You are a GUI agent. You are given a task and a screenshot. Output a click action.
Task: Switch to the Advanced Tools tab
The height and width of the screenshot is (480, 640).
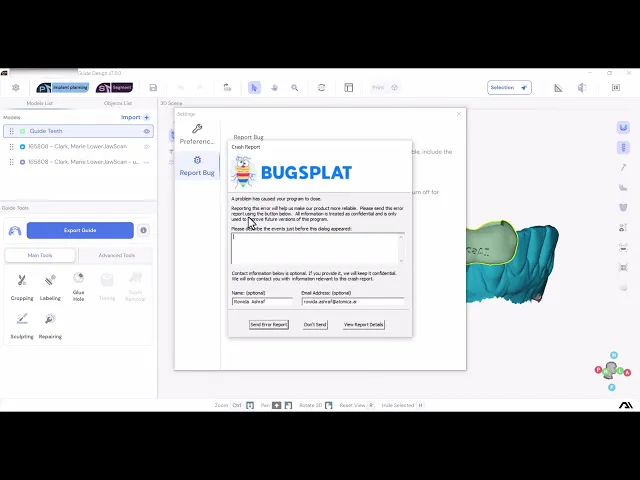pos(116,255)
